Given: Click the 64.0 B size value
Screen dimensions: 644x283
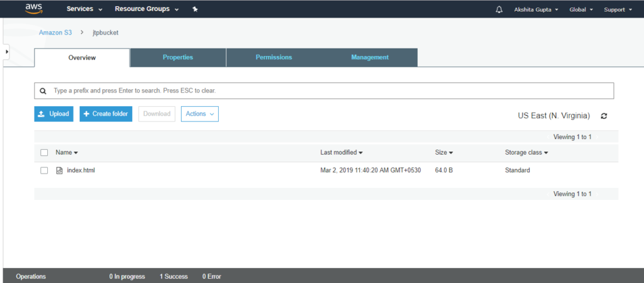Looking at the screenshot, I should pyautogui.click(x=444, y=170).
